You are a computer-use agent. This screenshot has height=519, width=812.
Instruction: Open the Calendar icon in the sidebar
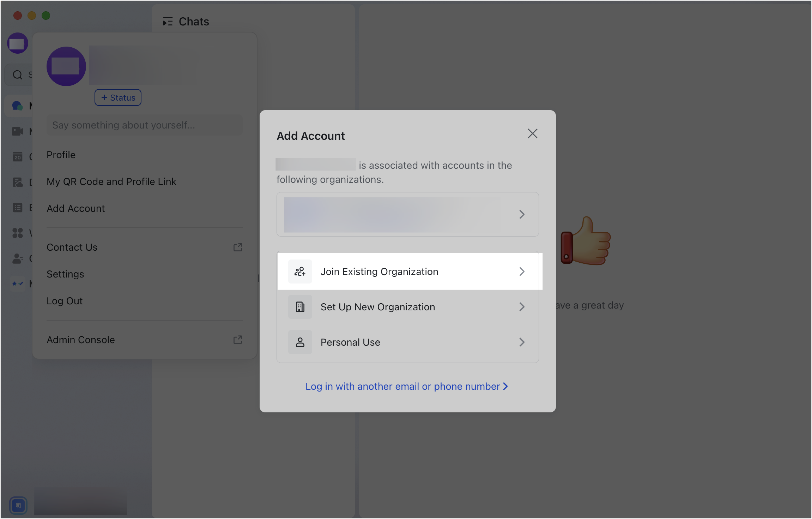[x=18, y=157]
